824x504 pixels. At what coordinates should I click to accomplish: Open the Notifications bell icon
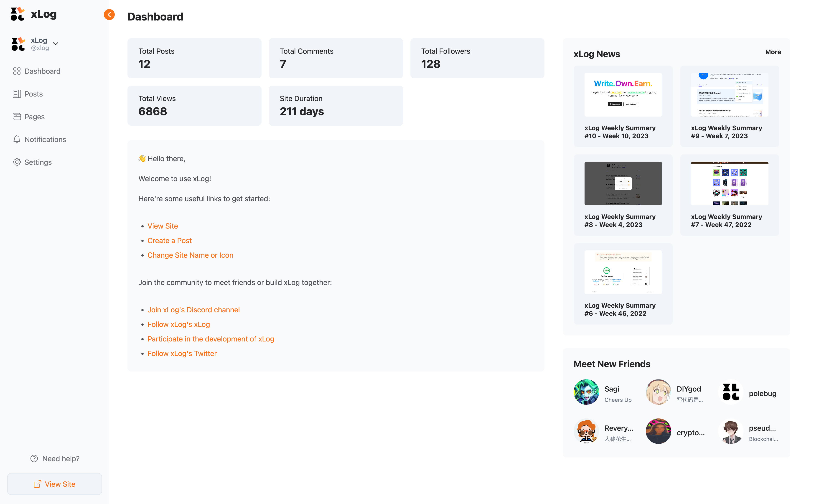[x=17, y=140]
